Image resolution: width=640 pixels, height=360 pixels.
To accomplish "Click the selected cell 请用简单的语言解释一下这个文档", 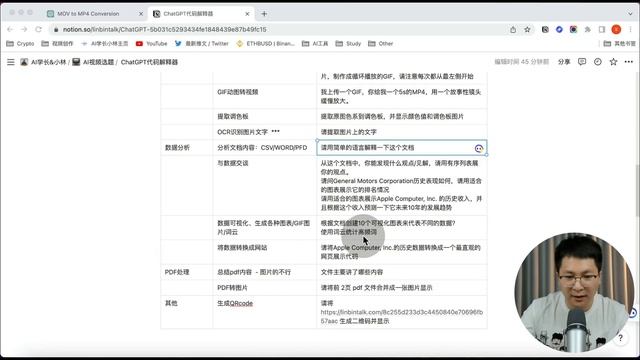I will pos(402,147).
